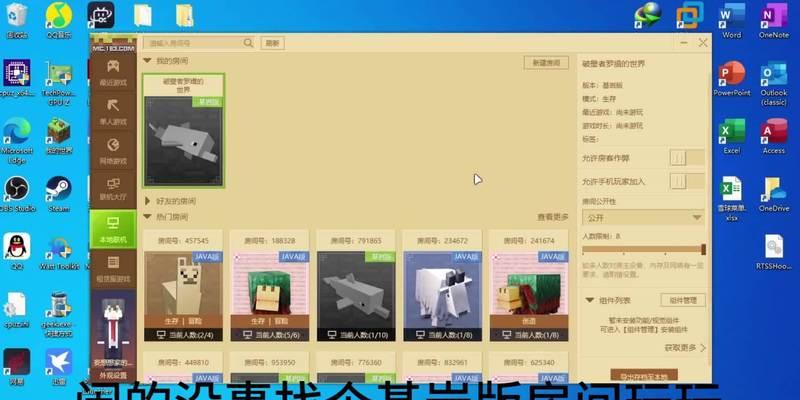
Task: Collapse the 我的房间 section
Action: [147, 61]
